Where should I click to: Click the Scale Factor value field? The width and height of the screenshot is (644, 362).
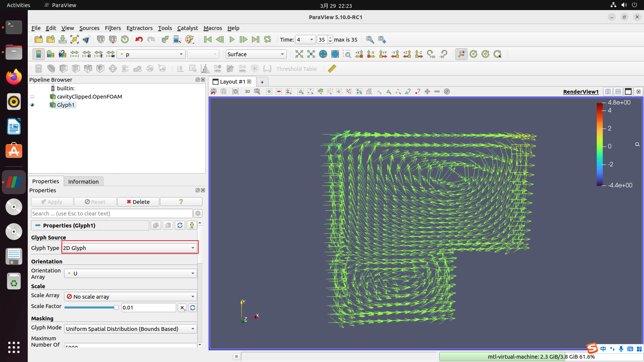tap(149, 308)
